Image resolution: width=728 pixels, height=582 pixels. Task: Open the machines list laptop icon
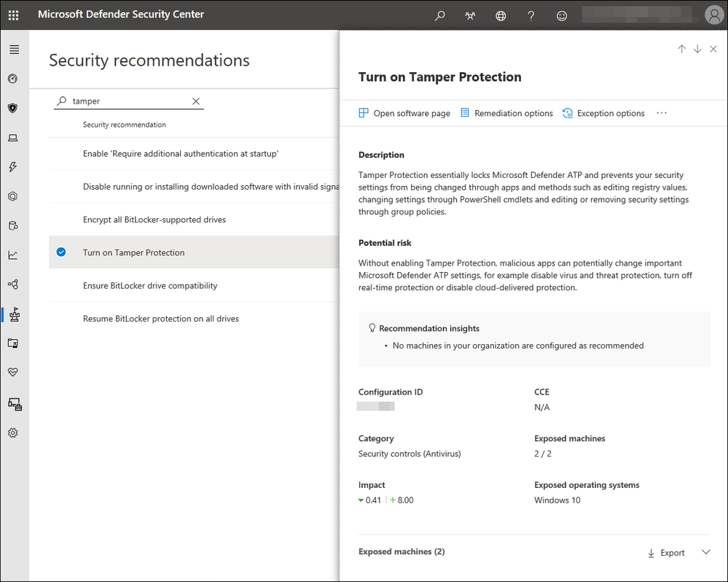tap(13, 138)
